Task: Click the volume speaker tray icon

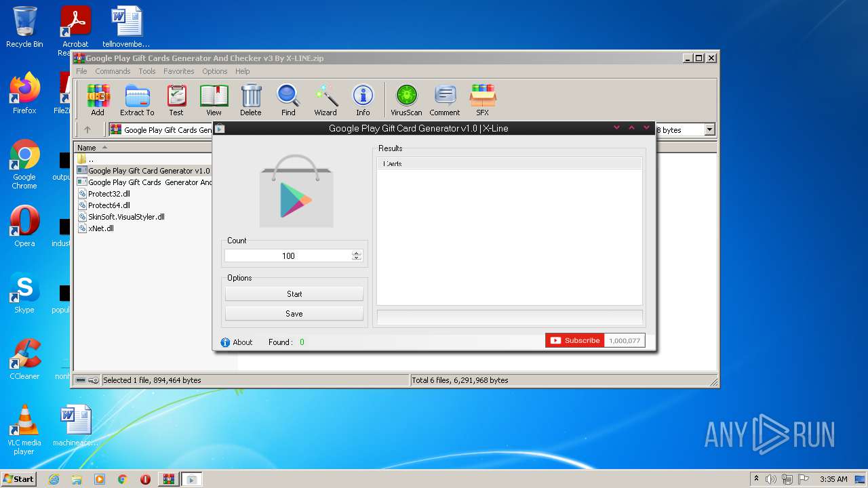Action: tap(771, 479)
